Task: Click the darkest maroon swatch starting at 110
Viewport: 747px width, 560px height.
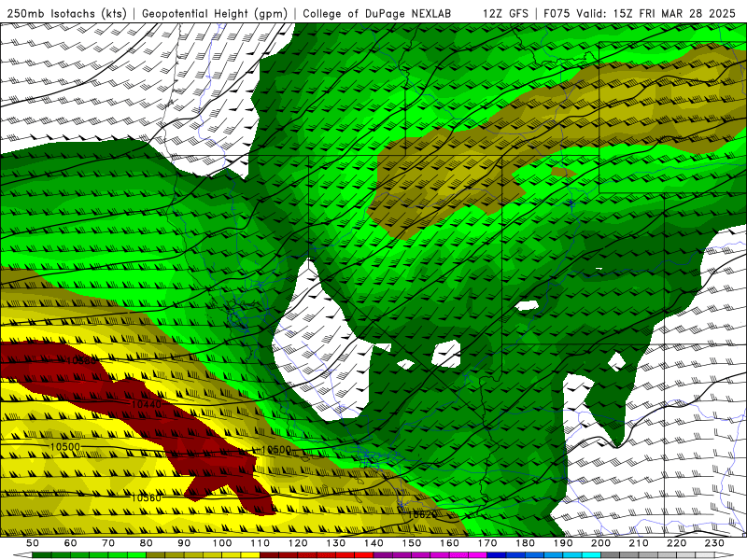Action: click(x=270, y=555)
